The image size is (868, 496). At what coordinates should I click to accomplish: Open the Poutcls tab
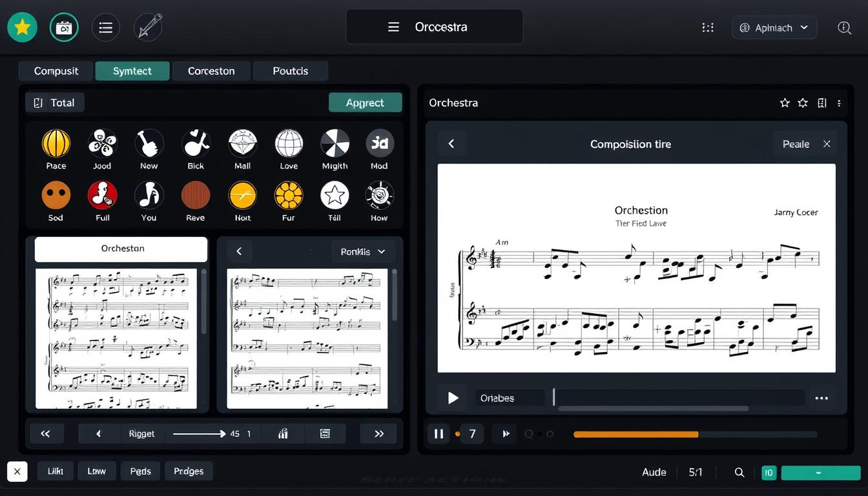(290, 71)
